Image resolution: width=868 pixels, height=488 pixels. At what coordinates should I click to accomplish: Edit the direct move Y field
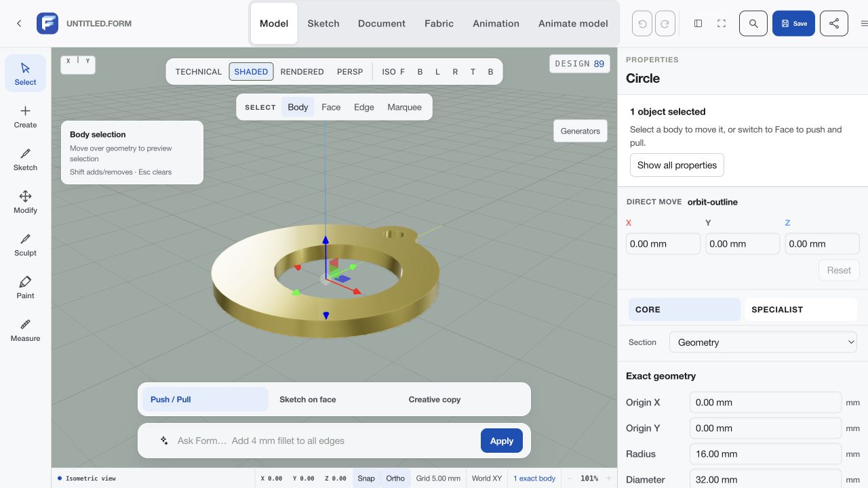click(x=743, y=244)
